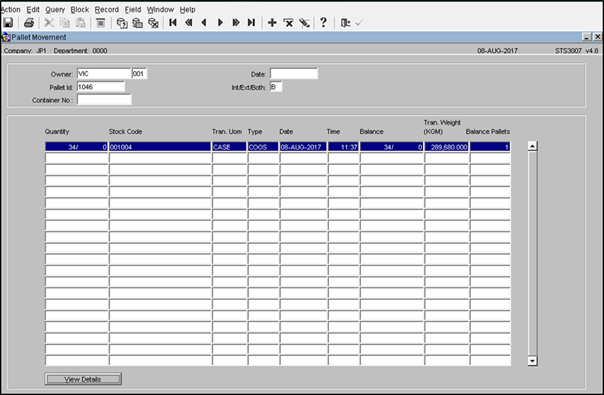Open the Field menu
The height and width of the screenshot is (395, 604).
point(133,9)
